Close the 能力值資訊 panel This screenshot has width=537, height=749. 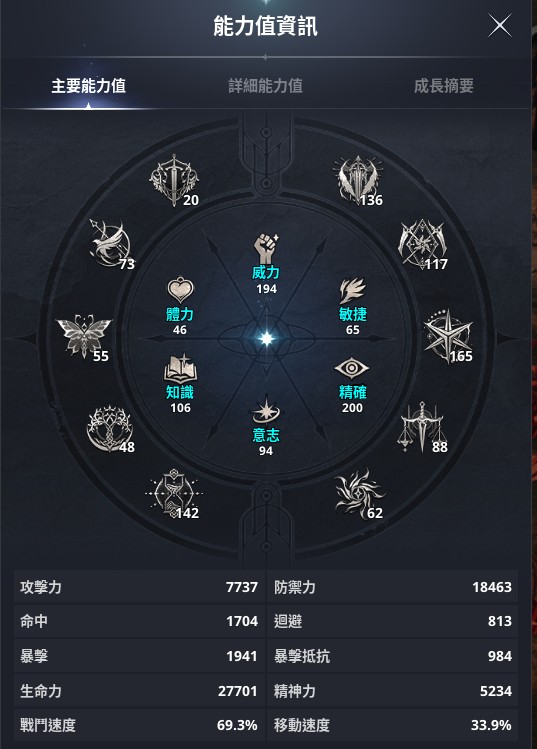coord(500,25)
